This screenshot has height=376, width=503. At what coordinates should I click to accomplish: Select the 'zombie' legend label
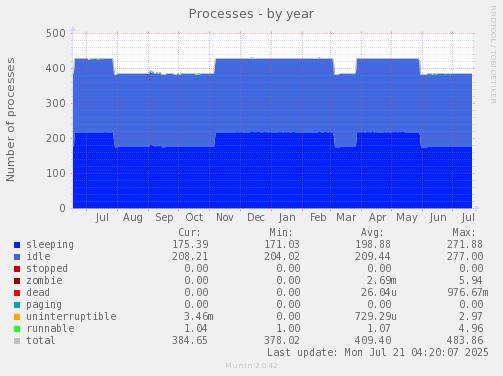click(x=44, y=280)
